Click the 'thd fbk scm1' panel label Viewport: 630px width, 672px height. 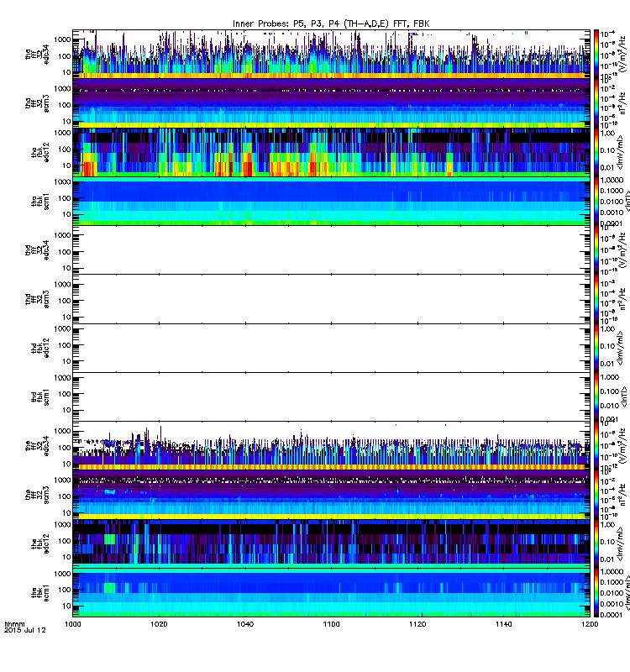[40, 396]
